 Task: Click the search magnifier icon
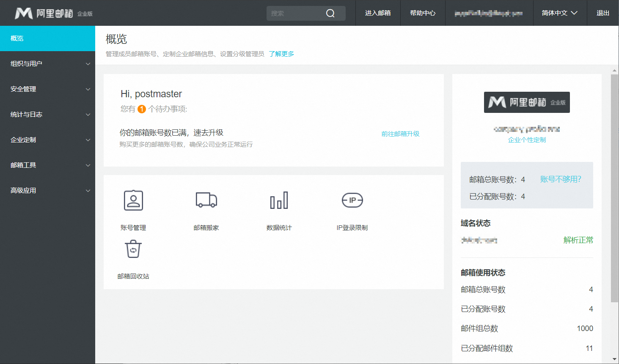click(330, 13)
